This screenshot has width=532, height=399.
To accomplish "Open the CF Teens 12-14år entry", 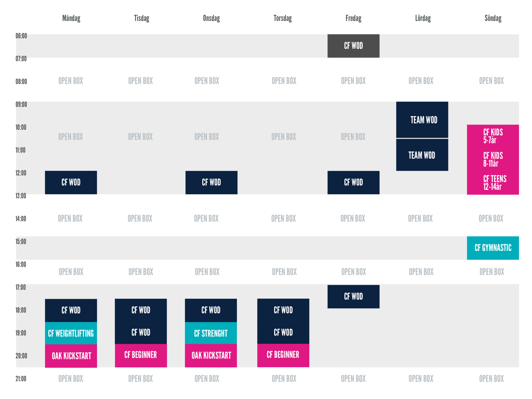I will pyautogui.click(x=495, y=183).
